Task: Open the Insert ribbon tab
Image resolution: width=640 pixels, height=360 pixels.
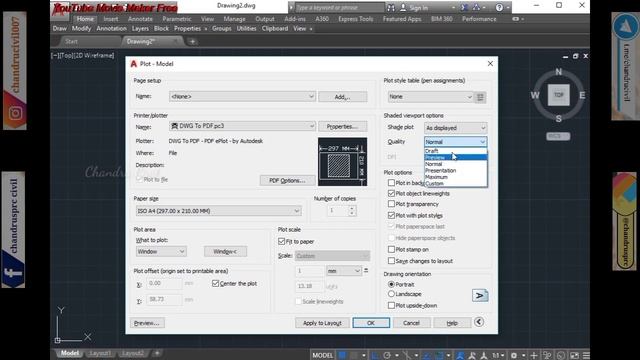Action: click(111, 19)
